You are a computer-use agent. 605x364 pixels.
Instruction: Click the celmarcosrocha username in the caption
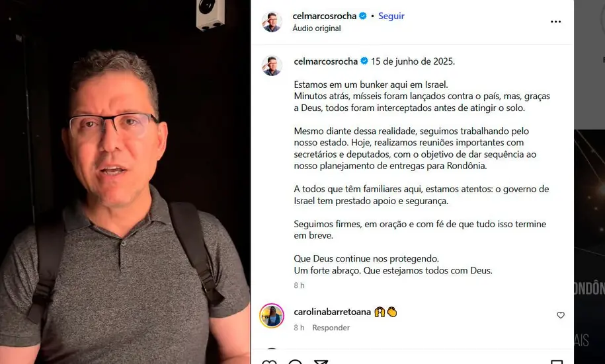pyautogui.click(x=326, y=61)
